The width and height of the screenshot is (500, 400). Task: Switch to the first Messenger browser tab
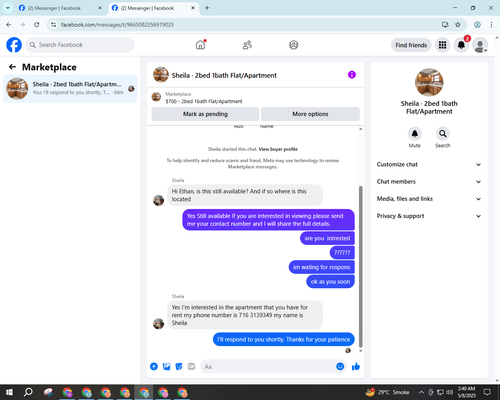click(55, 8)
